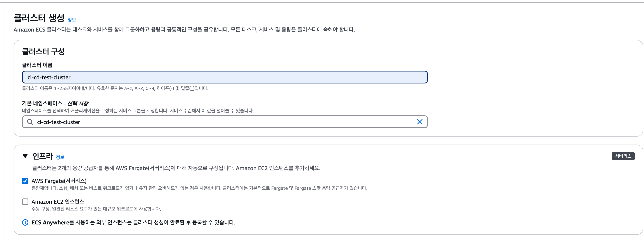The width and height of the screenshot is (644, 240).
Task: Open the 정보 link next to 클러스터 생성
Action: (x=72, y=20)
